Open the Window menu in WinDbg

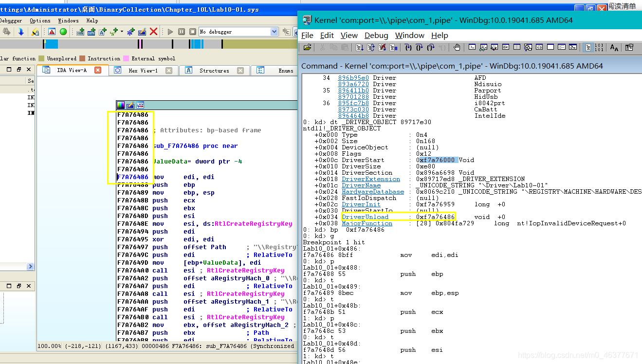pos(410,35)
